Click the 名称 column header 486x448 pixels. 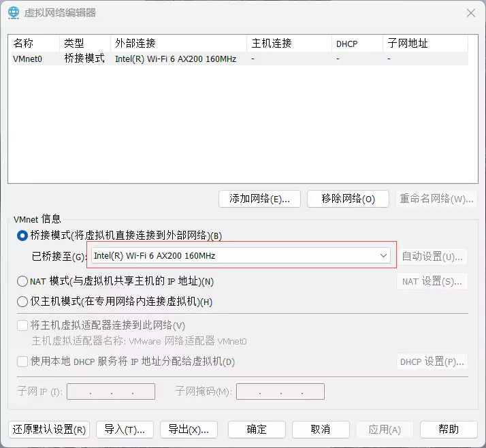click(x=35, y=44)
